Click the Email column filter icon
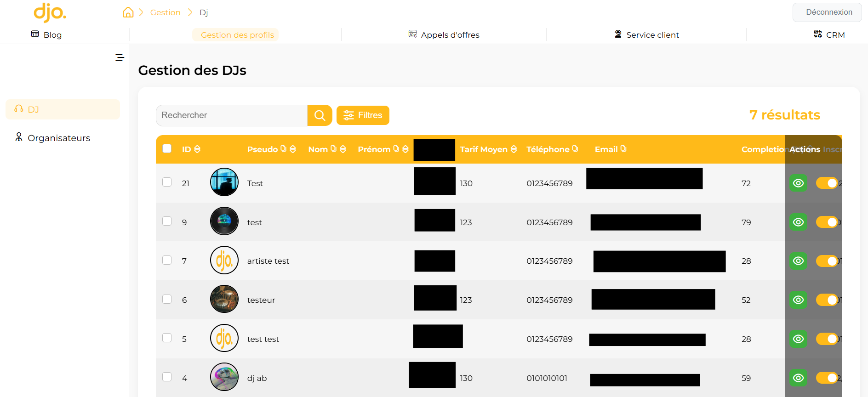Image resolution: width=868 pixels, height=397 pixels. pos(623,149)
